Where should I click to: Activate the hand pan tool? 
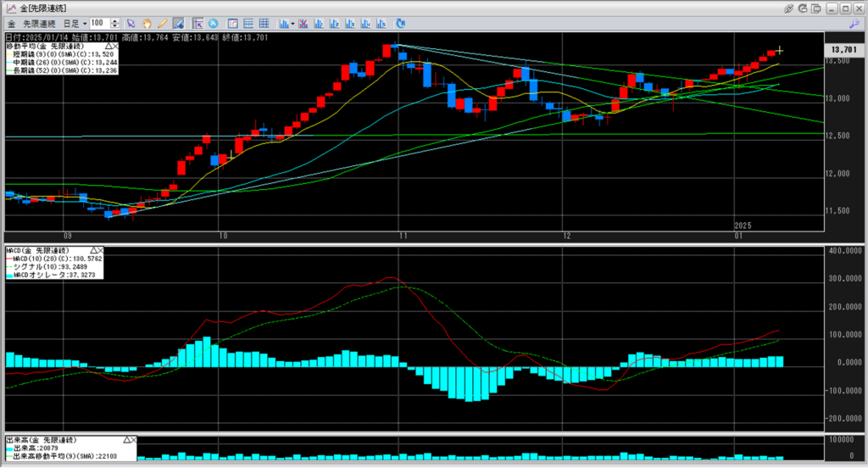pyautogui.click(x=146, y=23)
